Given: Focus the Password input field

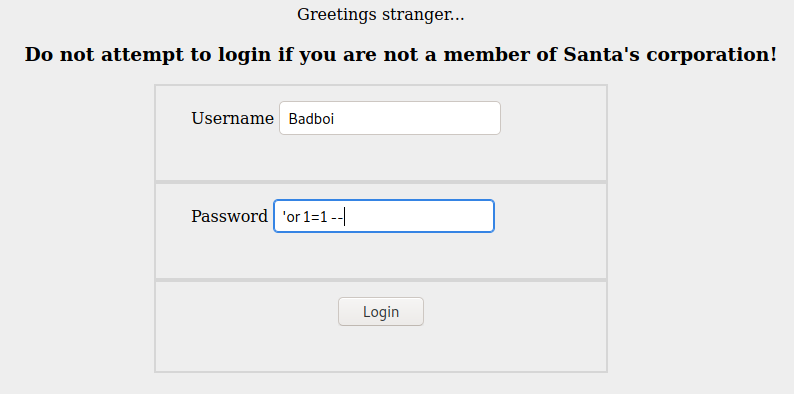Looking at the screenshot, I should (x=384, y=216).
